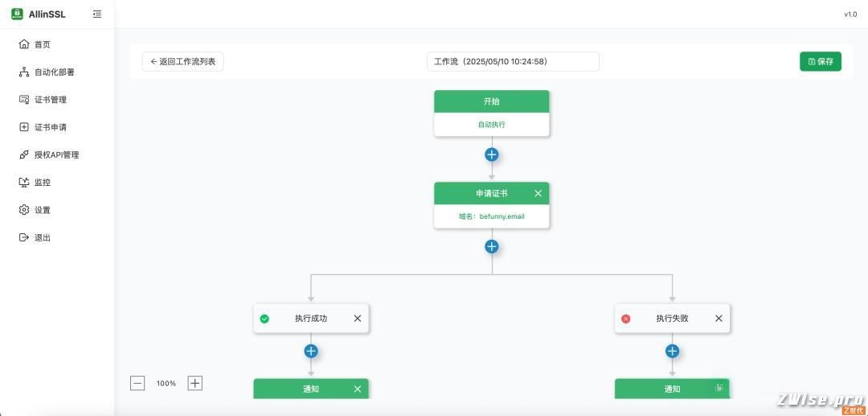Zoom in the canvas with plus button
Screen dimensions: 868x416
point(194,383)
